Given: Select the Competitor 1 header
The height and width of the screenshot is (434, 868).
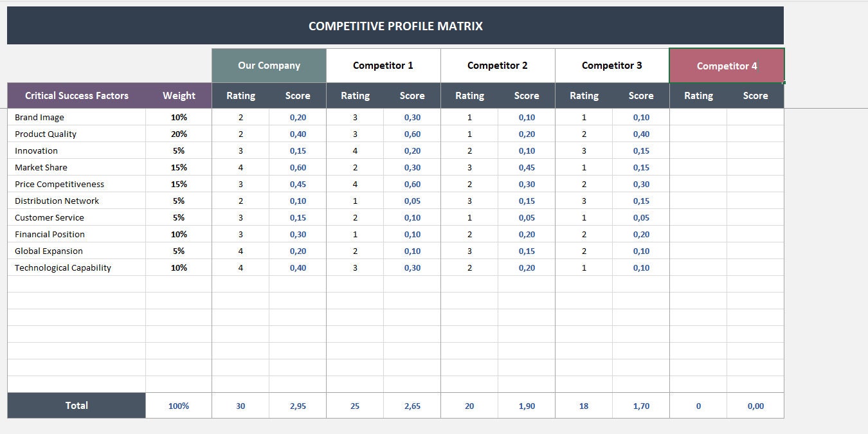Looking at the screenshot, I should 383,65.
